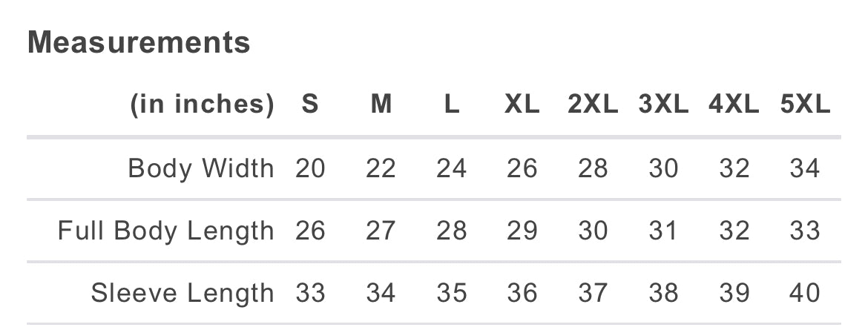The height and width of the screenshot is (330, 868).
Task: Click the Measurements heading
Action: [x=139, y=42]
